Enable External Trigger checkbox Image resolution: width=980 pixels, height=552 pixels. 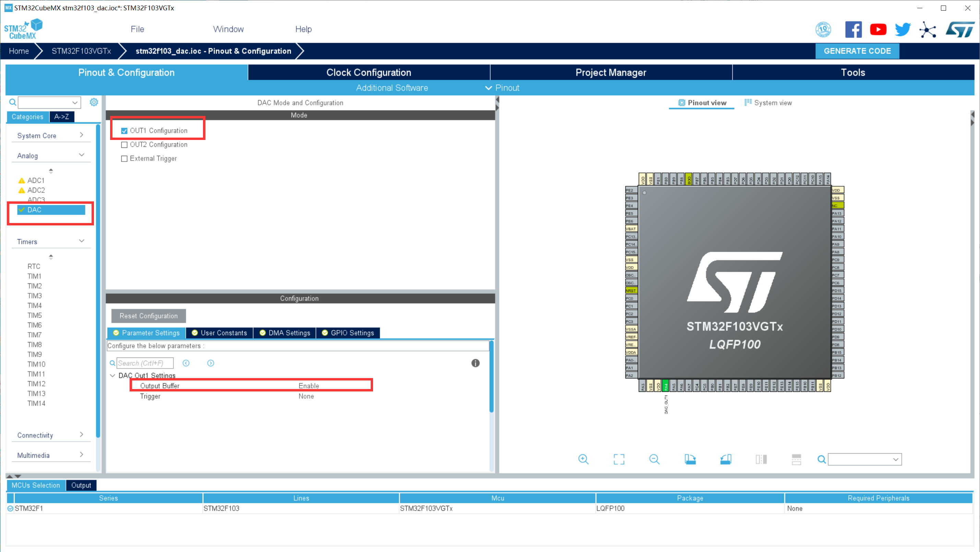[124, 158]
